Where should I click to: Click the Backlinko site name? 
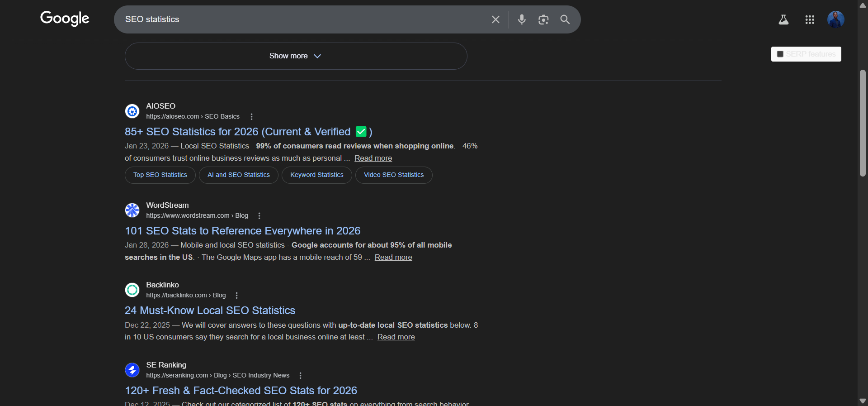pos(162,285)
